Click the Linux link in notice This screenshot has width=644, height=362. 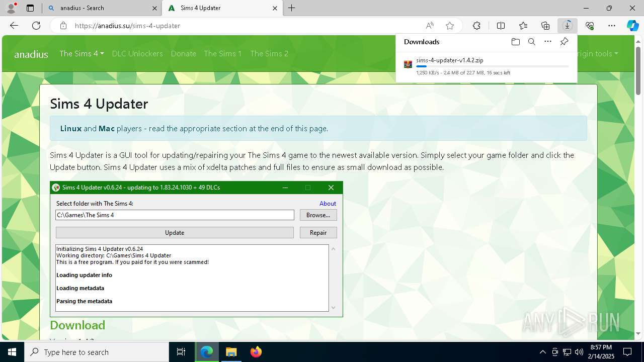(71, 128)
